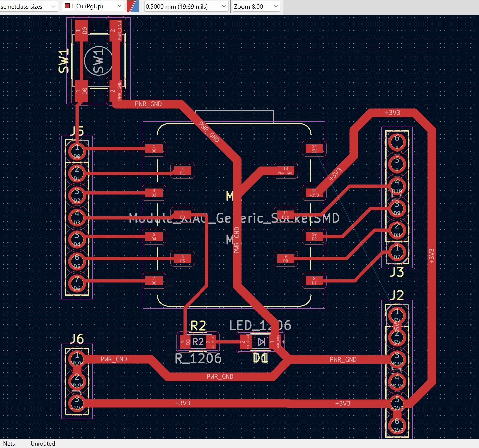Select J2 pad 3 (PWR_GND)
The image size is (479, 448).
(x=397, y=359)
